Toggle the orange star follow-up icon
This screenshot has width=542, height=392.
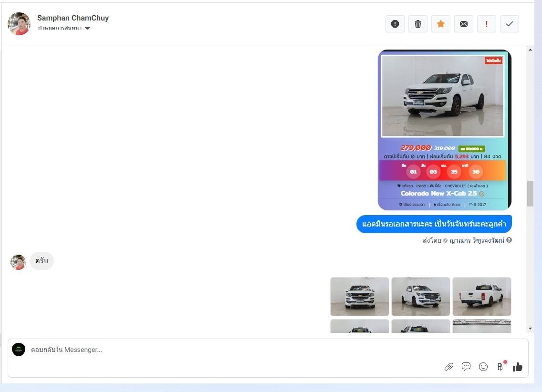click(x=440, y=24)
